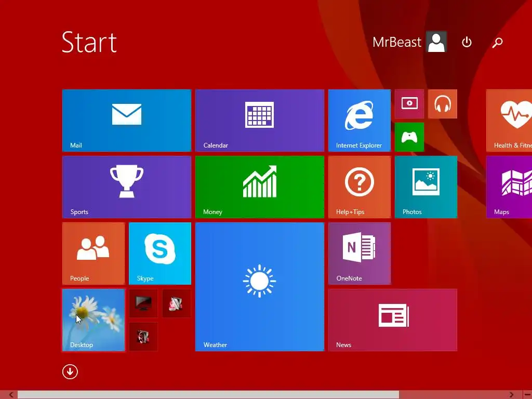Open the Sports trophy tile
This screenshot has height=399, width=532.
(x=127, y=187)
